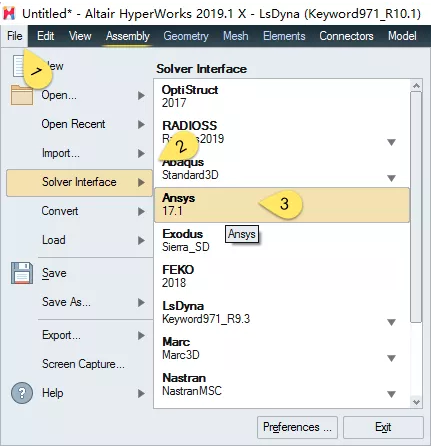Choose FEKO 2018 solver interface

(x=282, y=276)
